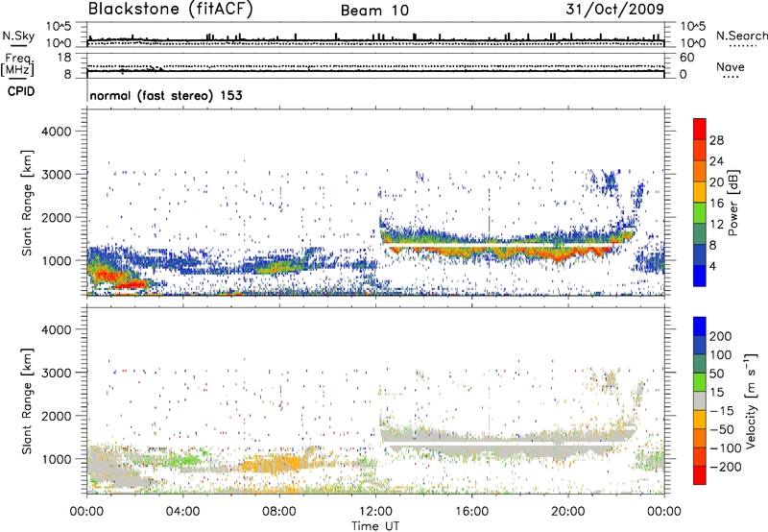Click the 28 tick on power colorbar
768x532 pixels.
pos(716,140)
